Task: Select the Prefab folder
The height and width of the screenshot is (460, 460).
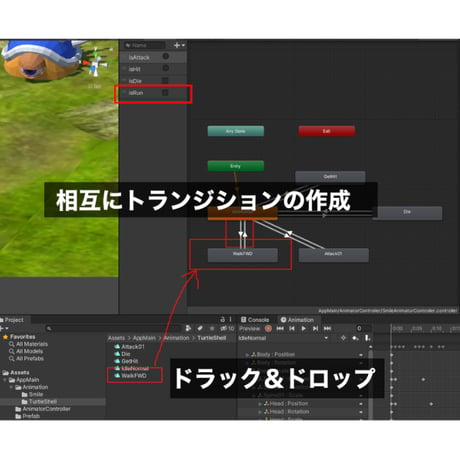Action: 28,416
